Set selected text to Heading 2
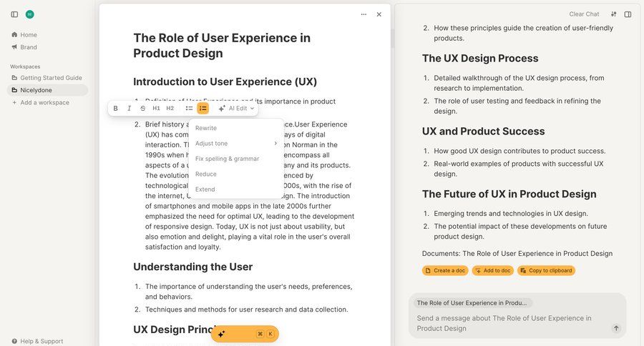 point(170,109)
